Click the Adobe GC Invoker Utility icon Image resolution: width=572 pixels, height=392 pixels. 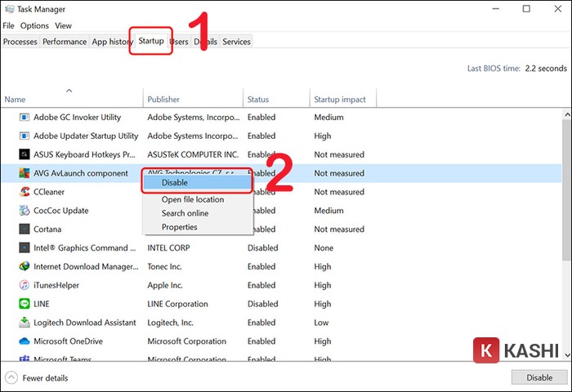pos(24,117)
